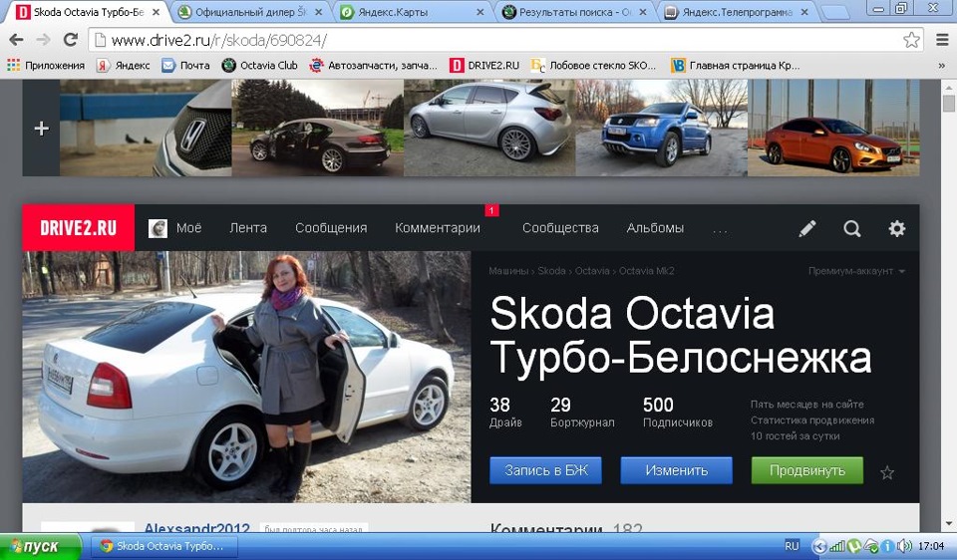
Task: Open the Chrome menu hamburger icon
Action: [942, 40]
